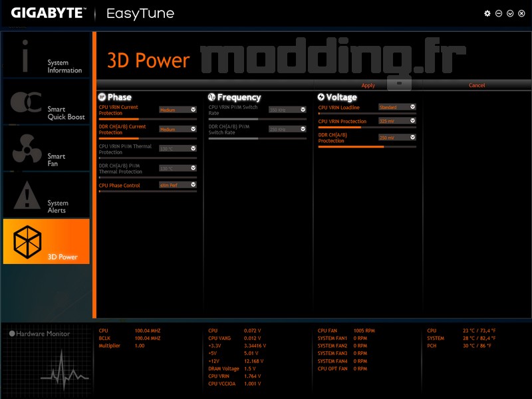Click the BCLK 100.04 MHZ reading
This screenshot has height=399, width=532.
point(130,338)
